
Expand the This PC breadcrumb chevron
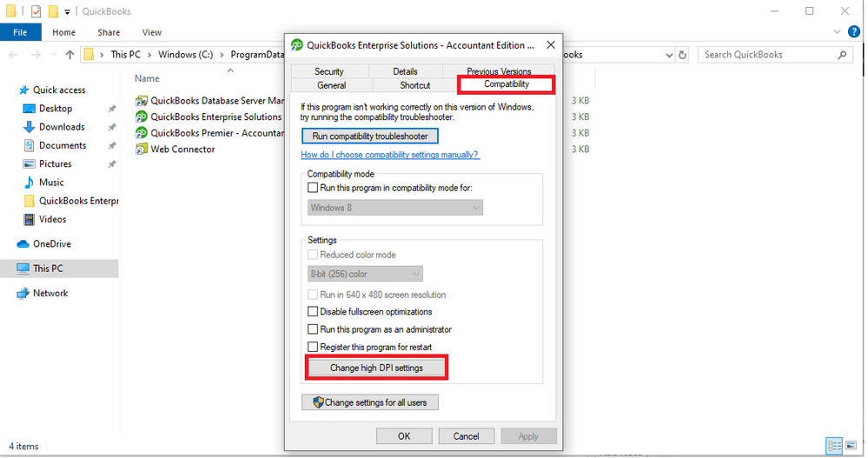tap(149, 55)
